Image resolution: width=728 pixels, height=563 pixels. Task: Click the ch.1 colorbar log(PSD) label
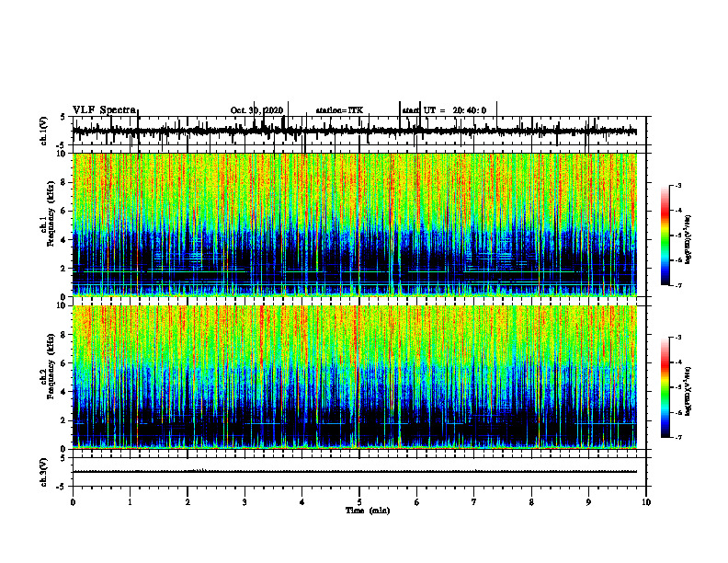[x=688, y=239]
